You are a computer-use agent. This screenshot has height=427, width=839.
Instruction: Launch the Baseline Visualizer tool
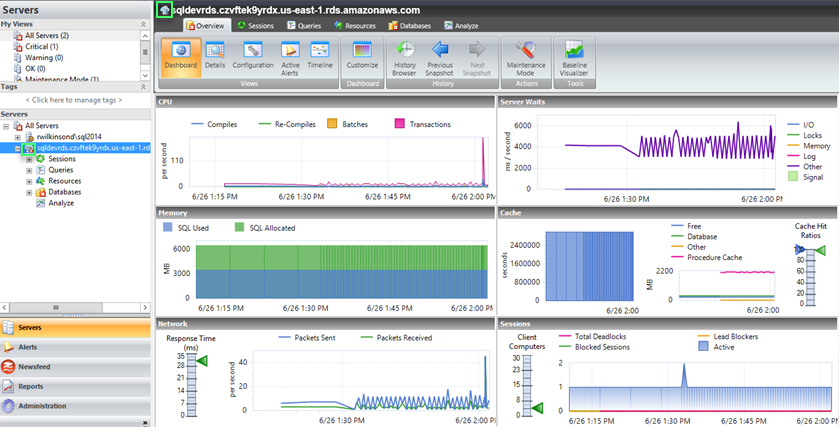(x=574, y=58)
